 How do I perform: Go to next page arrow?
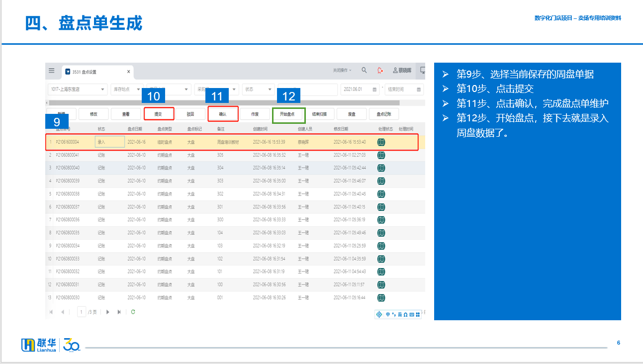click(108, 312)
